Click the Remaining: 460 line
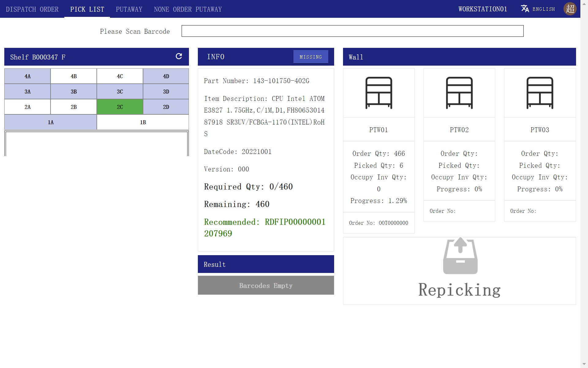 click(237, 204)
